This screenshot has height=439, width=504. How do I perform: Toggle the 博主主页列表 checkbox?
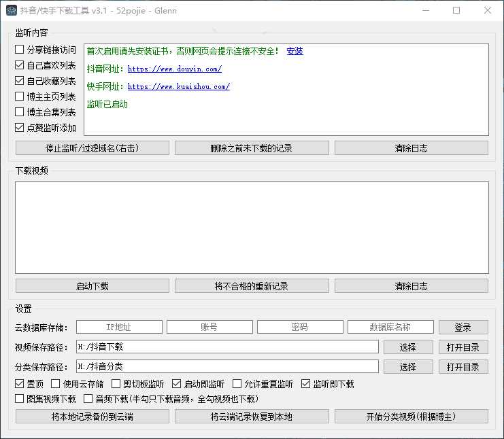(x=20, y=96)
